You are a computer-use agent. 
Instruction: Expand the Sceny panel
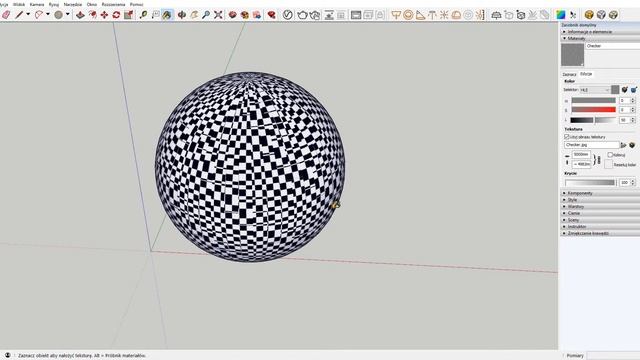(x=600, y=220)
